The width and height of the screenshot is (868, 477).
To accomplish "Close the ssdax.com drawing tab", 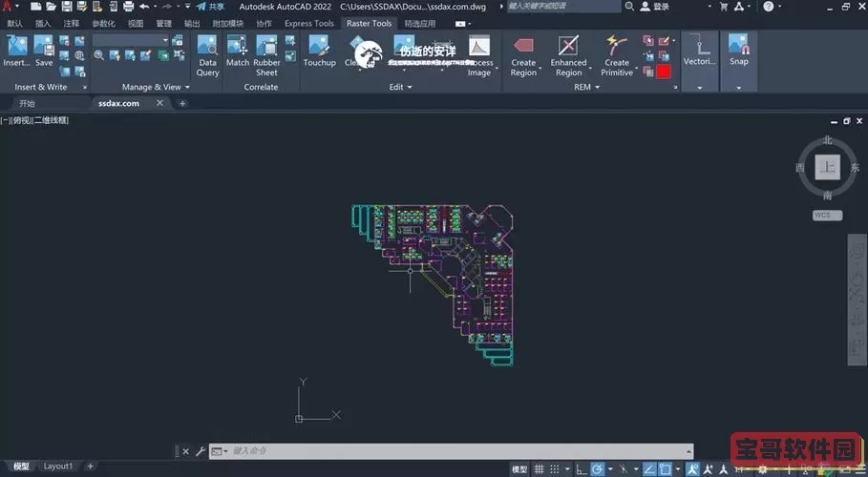I will pyautogui.click(x=160, y=103).
